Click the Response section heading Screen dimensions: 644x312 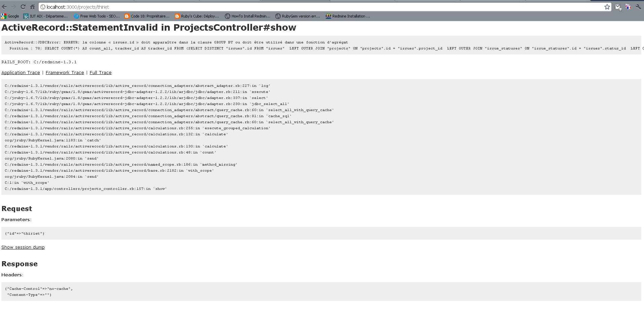click(19, 264)
